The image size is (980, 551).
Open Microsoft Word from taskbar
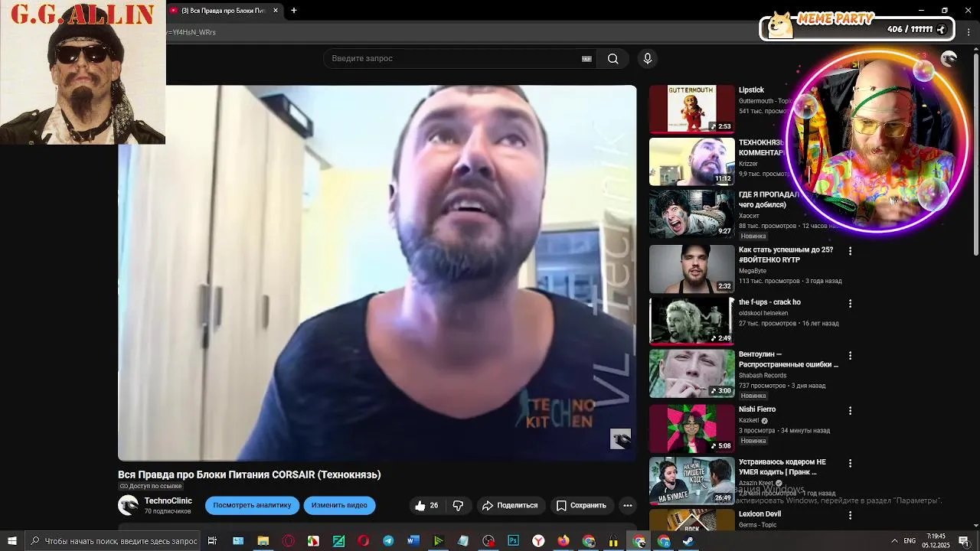413,541
